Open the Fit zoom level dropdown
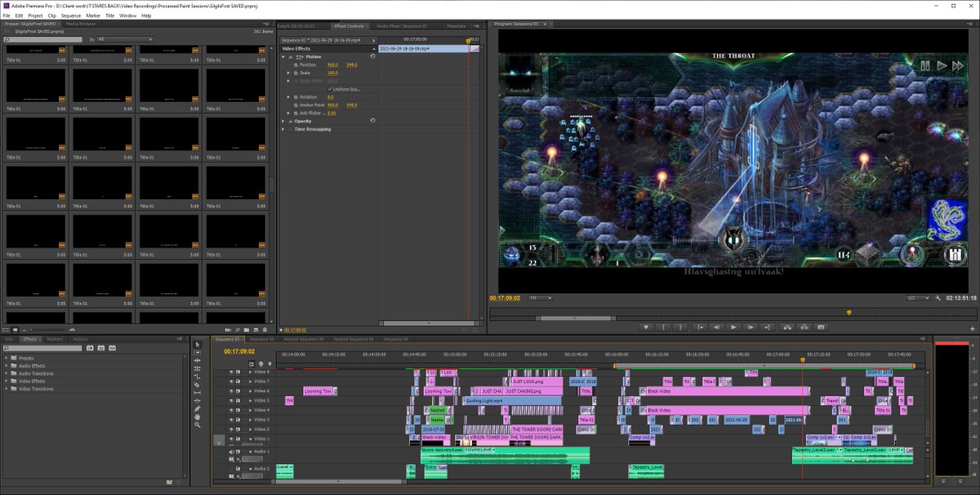The width and height of the screenshot is (980, 495). pos(539,298)
